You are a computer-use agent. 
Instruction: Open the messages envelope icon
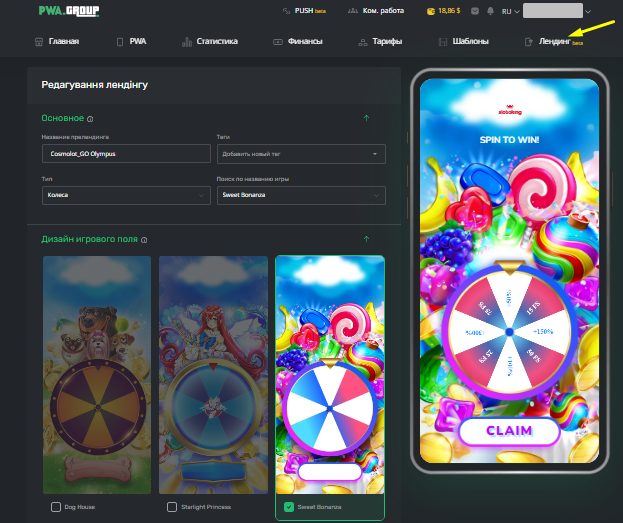475,11
